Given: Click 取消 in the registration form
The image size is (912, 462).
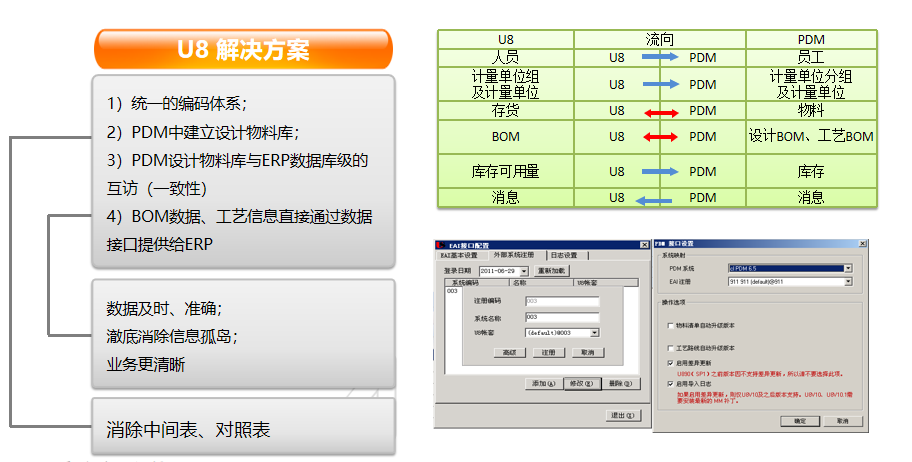Looking at the screenshot, I should (x=587, y=353).
